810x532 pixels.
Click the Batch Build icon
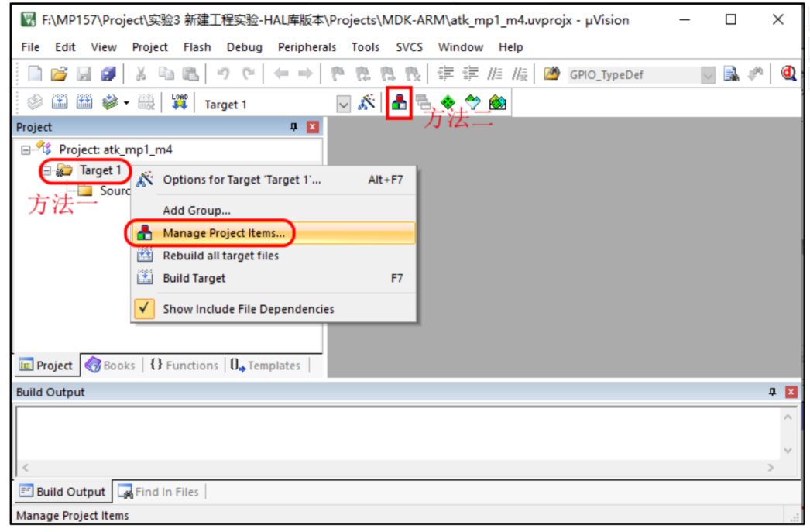[110, 102]
